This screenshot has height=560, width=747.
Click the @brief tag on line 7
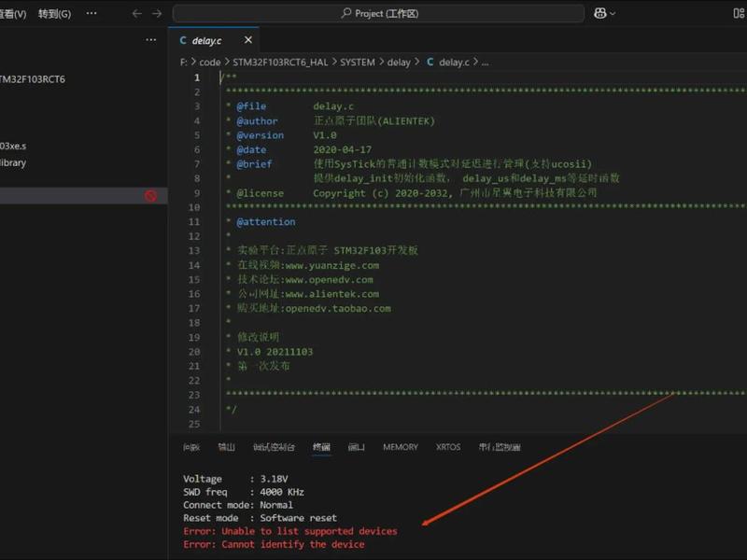[x=254, y=164]
